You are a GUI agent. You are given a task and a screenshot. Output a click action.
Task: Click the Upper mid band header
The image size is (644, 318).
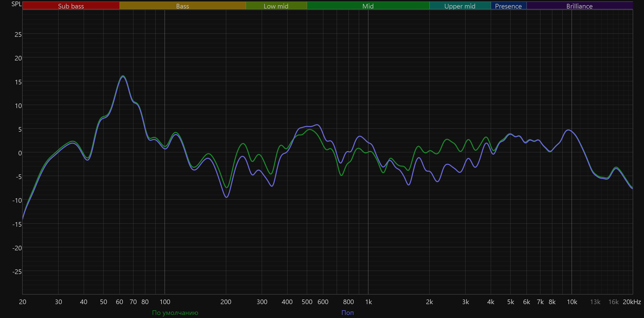[x=460, y=6]
